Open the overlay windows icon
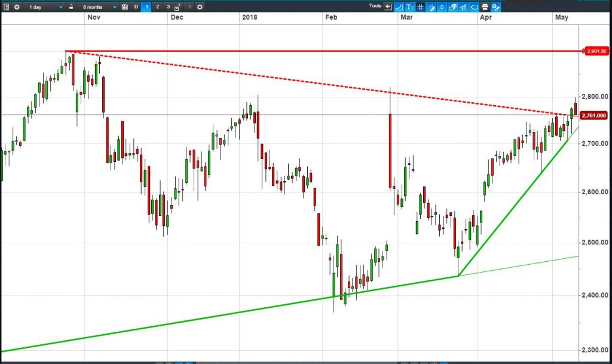 click(x=453, y=7)
